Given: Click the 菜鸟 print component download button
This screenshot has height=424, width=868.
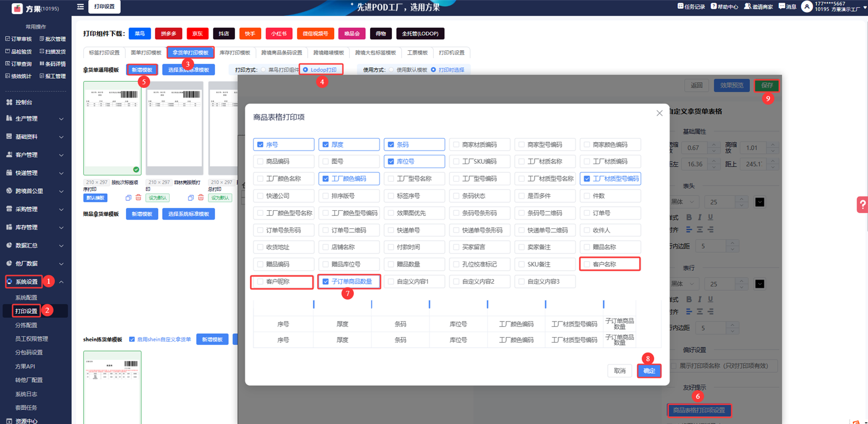Looking at the screenshot, I should pos(140,34).
